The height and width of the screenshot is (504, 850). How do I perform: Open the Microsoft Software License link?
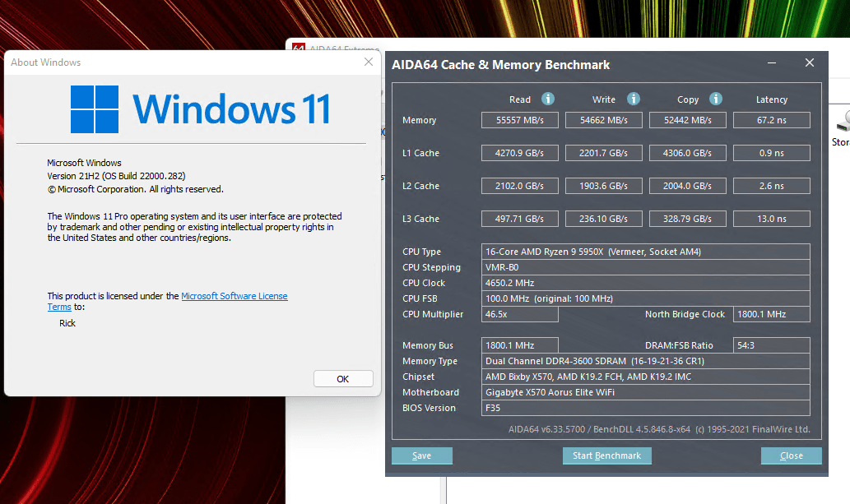pyautogui.click(x=235, y=296)
